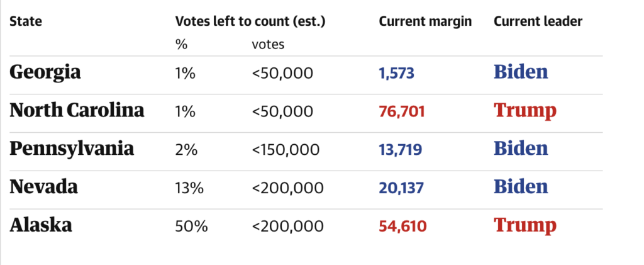Select the Nevada row label

(43, 187)
